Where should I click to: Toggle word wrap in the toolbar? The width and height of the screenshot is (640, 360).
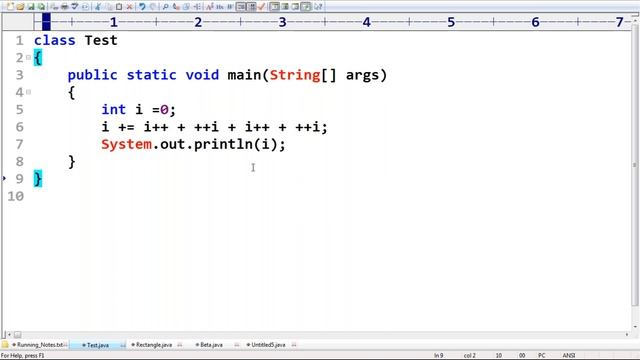coord(230,7)
